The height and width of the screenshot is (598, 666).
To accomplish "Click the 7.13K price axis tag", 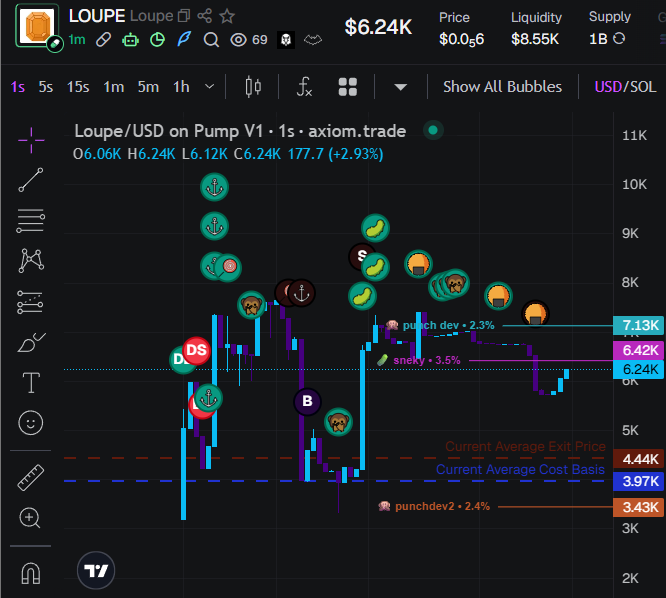I will coord(639,325).
